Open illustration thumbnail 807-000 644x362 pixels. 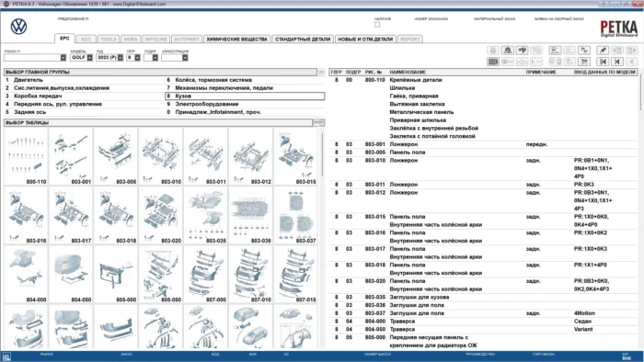click(x=206, y=275)
